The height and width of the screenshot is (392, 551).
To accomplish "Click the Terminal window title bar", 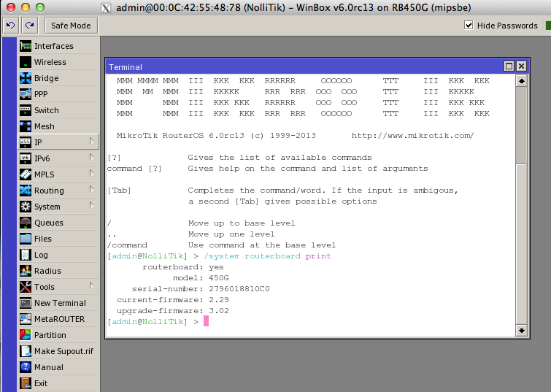I will [x=304, y=66].
